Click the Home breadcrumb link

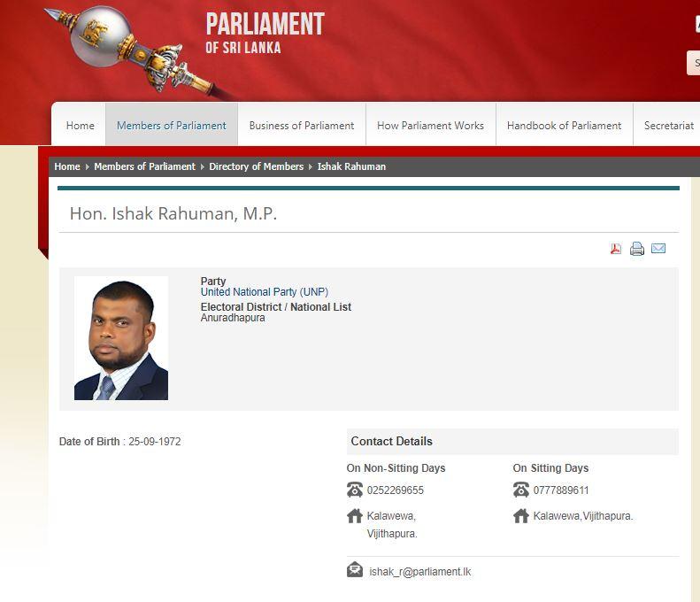coord(67,166)
